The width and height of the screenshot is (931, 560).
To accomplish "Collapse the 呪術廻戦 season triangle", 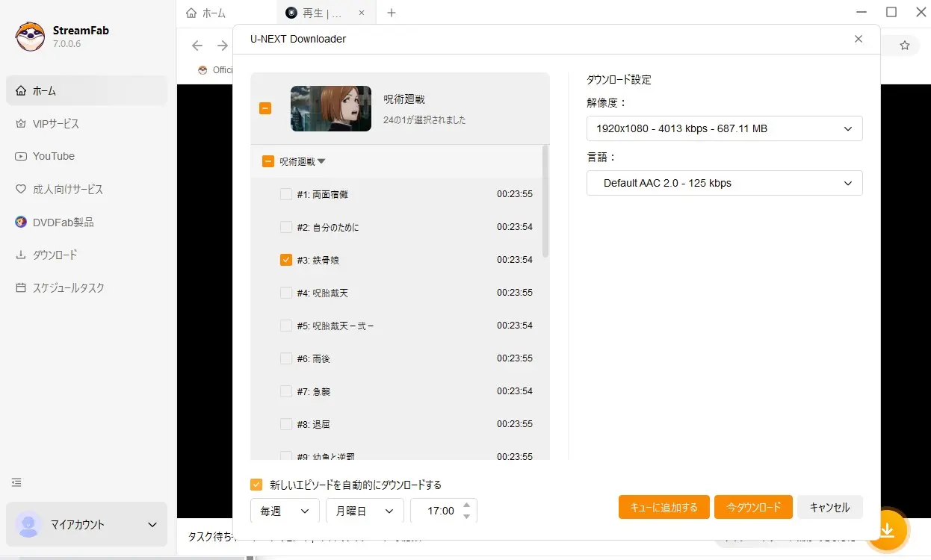I will pos(321,161).
